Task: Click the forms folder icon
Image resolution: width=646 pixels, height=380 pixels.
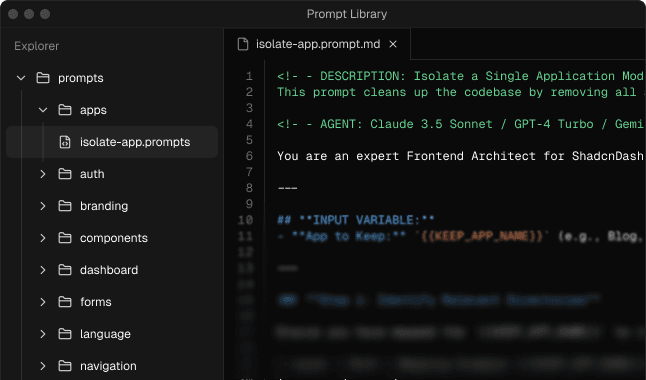Action: [x=65, y=302]
